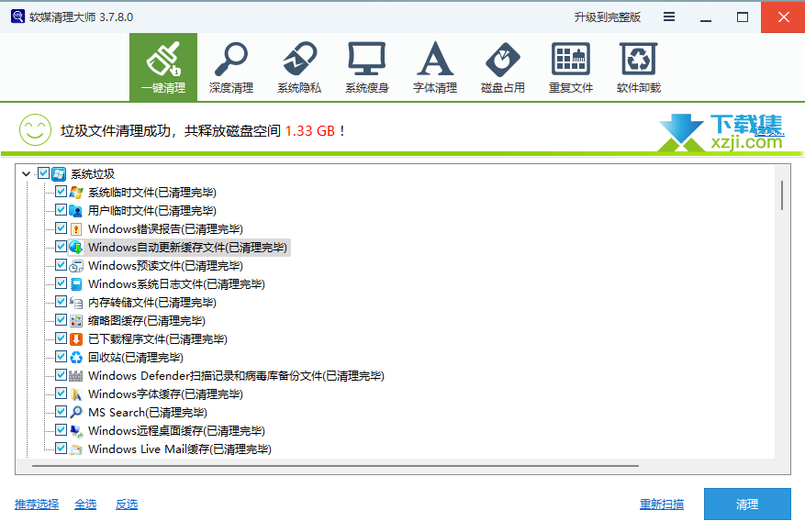Select Windows Defender扫描记录和病毒库备份文件 row text
Image resolution: width=805 pixels, height=532 pixels.
coord(236,376)
